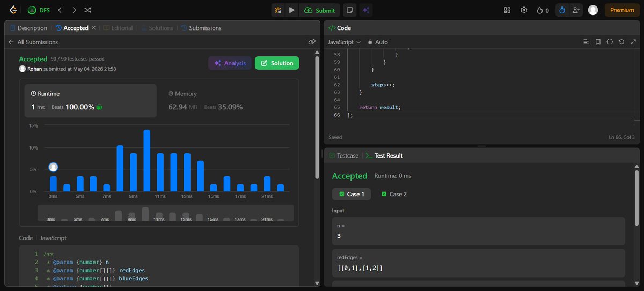Switch to the Description tab

click(x=29, y=28)
